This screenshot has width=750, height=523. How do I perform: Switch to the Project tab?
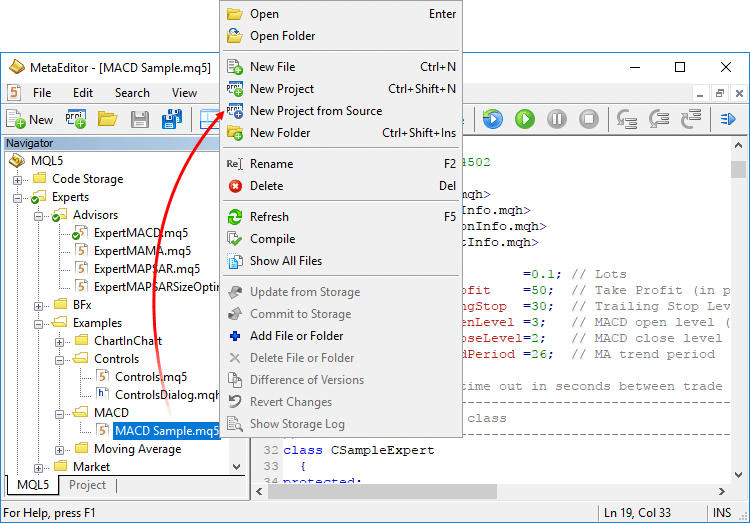[x=87, y=485]
